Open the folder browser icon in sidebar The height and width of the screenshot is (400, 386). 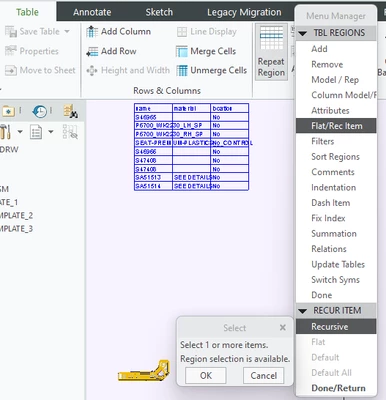[x=8, y=111]
